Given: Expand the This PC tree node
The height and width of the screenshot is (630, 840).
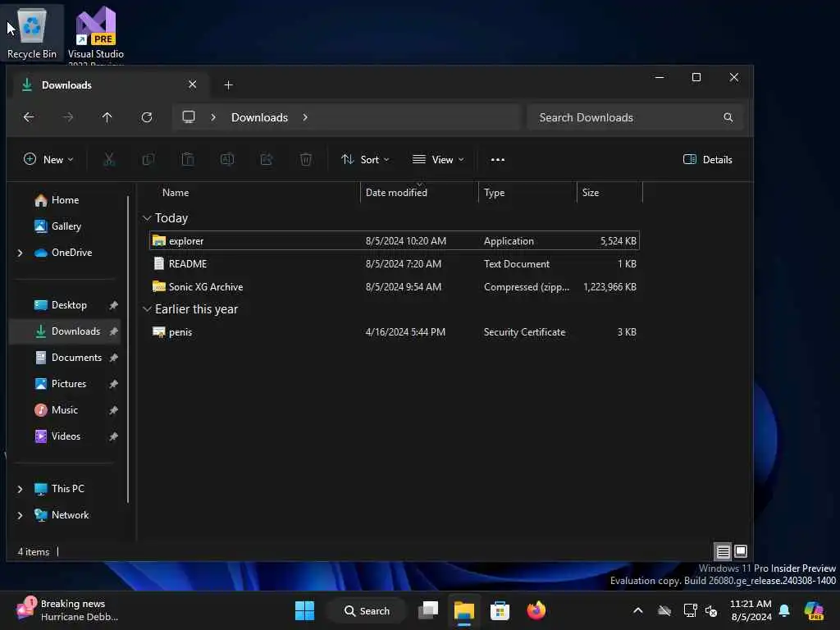Looking at the screenshot, I should (x=20, y=489).
